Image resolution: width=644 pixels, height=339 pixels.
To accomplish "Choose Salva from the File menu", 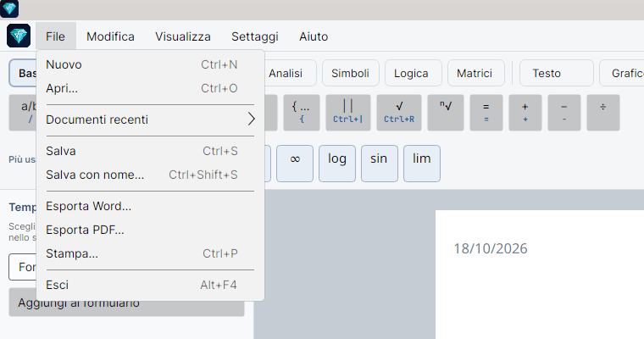I will 150,151.
